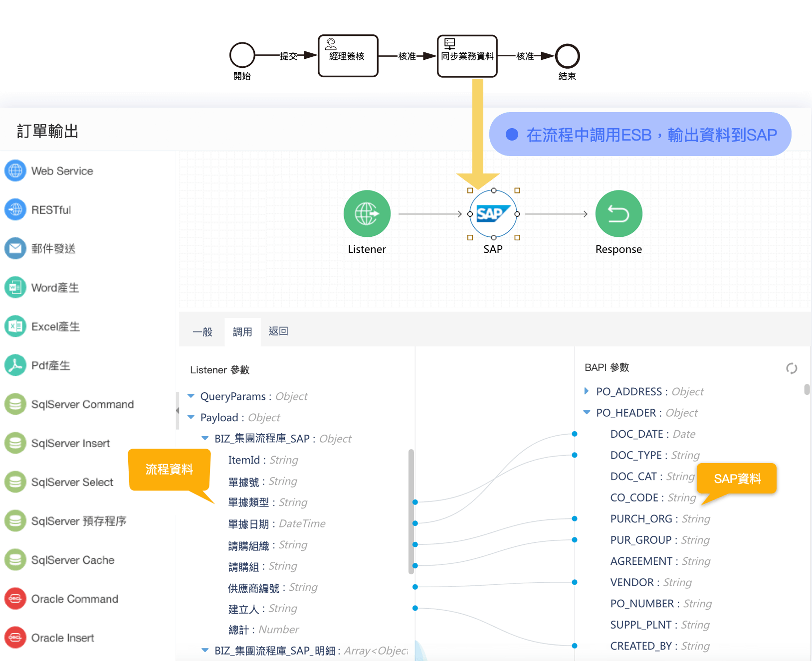Screen dimensions: 812x661
Task: Click the 開始 start event circle
Action: [x=242, y=55]
